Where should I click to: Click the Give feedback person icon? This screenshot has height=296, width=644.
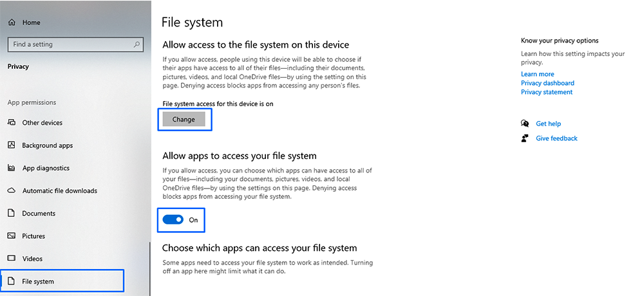pos(524,138)
